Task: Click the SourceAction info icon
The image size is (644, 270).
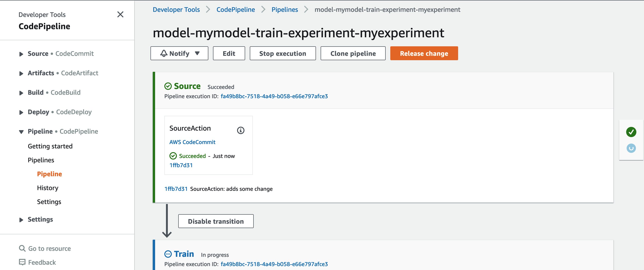Action: point(241,130)
